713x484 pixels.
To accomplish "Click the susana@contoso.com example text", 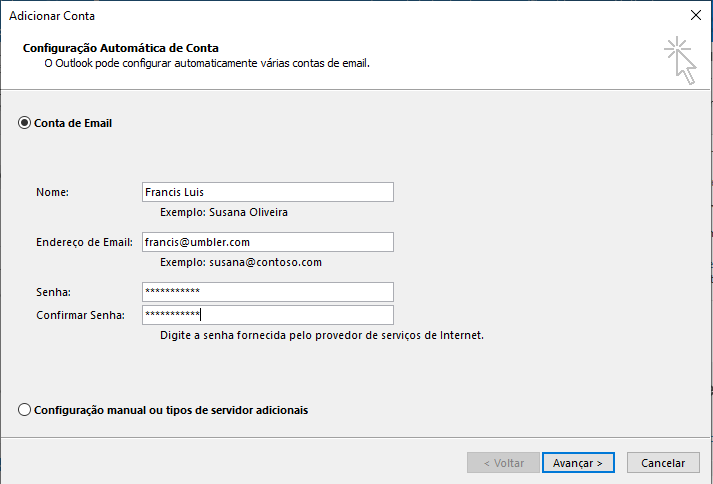I will point(265,262).
